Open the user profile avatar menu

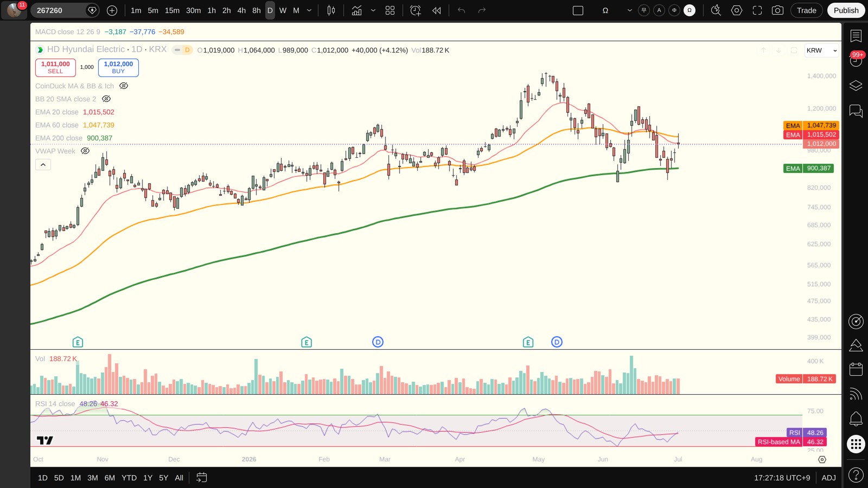point(14,10)
